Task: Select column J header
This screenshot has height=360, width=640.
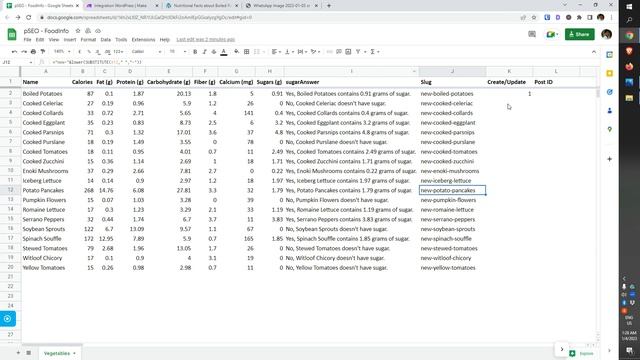Action: pos(452,71)
